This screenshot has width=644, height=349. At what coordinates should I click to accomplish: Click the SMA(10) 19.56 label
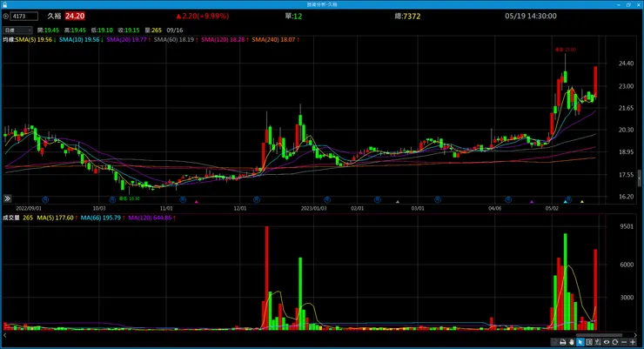coord(81,40)
